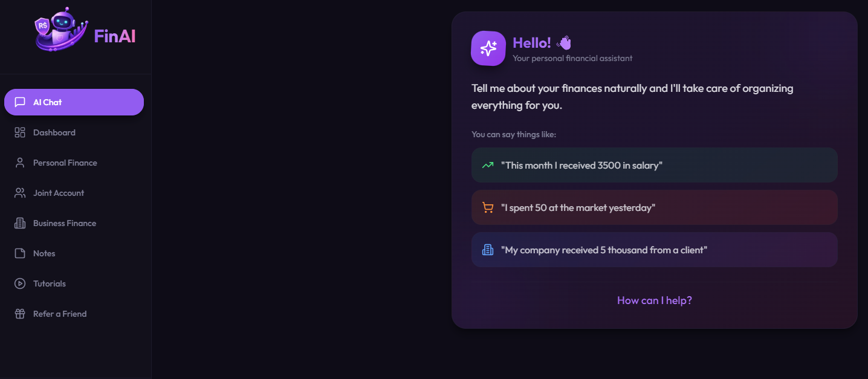This screenshot has height=379, width=868.
Task: Select the Business Finance building icon
Action: coord(19,222)
